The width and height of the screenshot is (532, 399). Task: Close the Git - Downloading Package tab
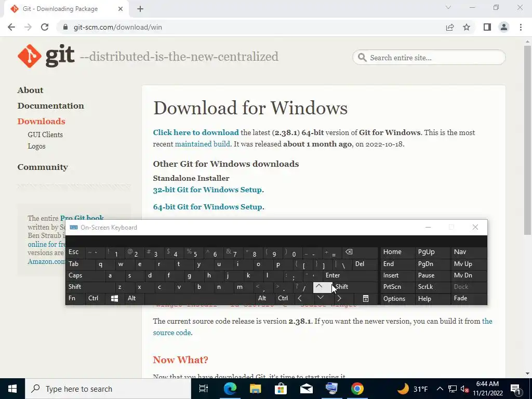click(121, 9)
